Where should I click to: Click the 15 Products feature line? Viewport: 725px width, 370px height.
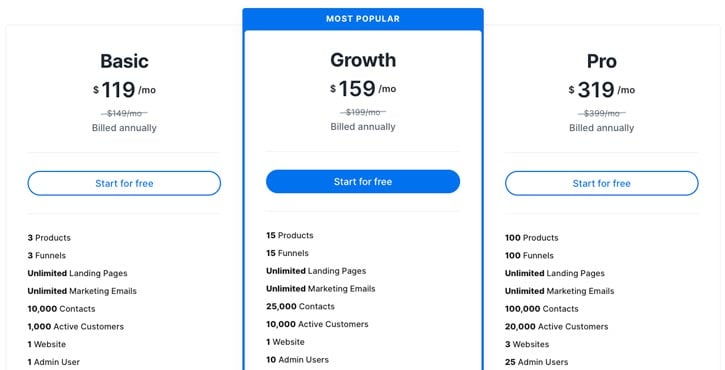[289, 235]
